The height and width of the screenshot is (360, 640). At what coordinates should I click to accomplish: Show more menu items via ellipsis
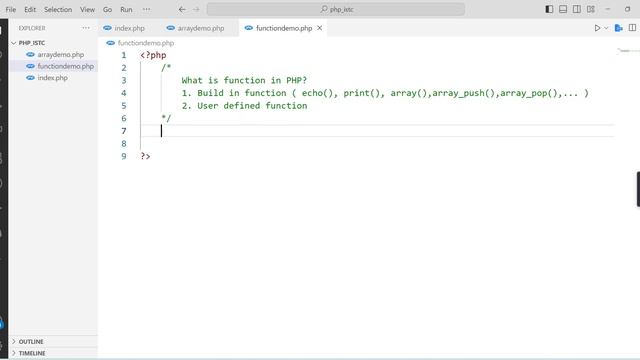(x=146, y=9)
